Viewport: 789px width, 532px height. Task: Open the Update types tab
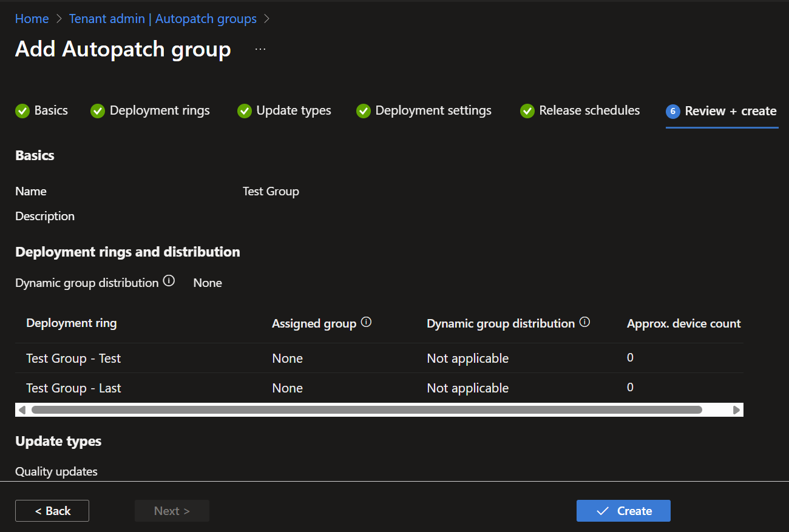tap(284, 111)
